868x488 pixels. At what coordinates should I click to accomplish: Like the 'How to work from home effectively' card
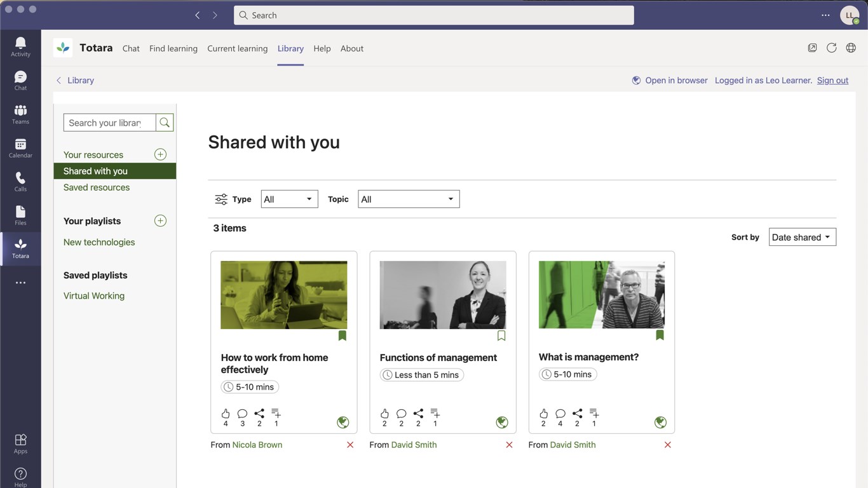(226, 414)
